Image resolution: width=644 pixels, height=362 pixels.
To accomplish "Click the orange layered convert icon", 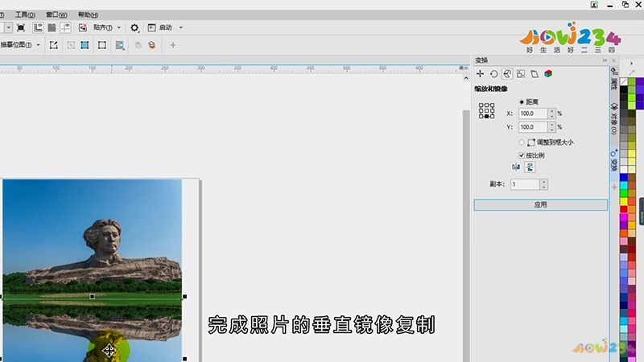I will click(x=151, y=45).
